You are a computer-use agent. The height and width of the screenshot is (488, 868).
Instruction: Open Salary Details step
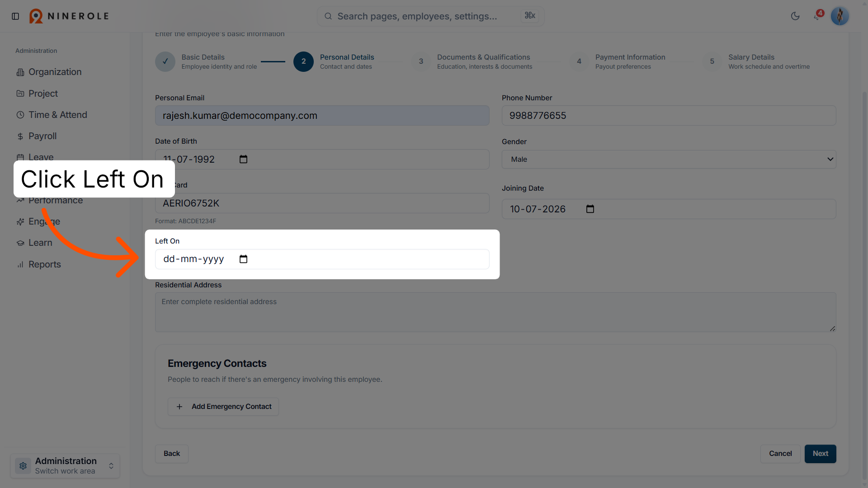pyautogui.click(x=756, y=61)
